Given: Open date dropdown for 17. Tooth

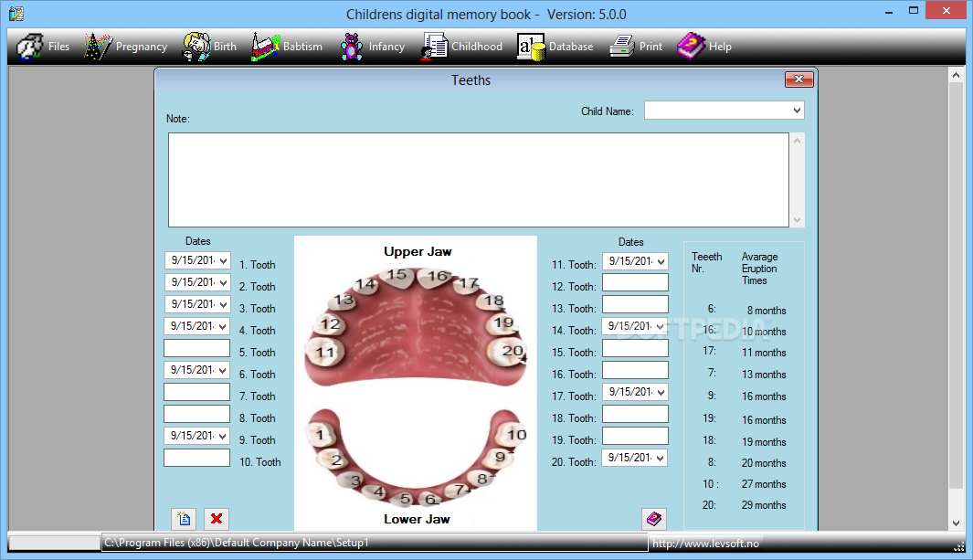Looking at the screenshot, I should pos(661,392).
